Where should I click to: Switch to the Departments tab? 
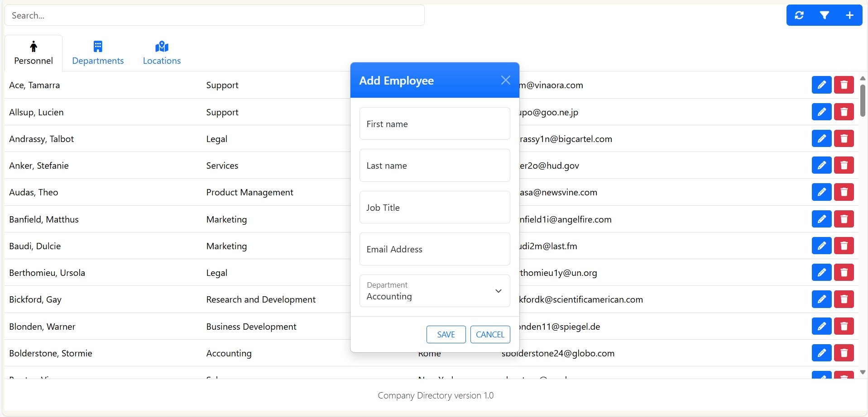point(98,60)
